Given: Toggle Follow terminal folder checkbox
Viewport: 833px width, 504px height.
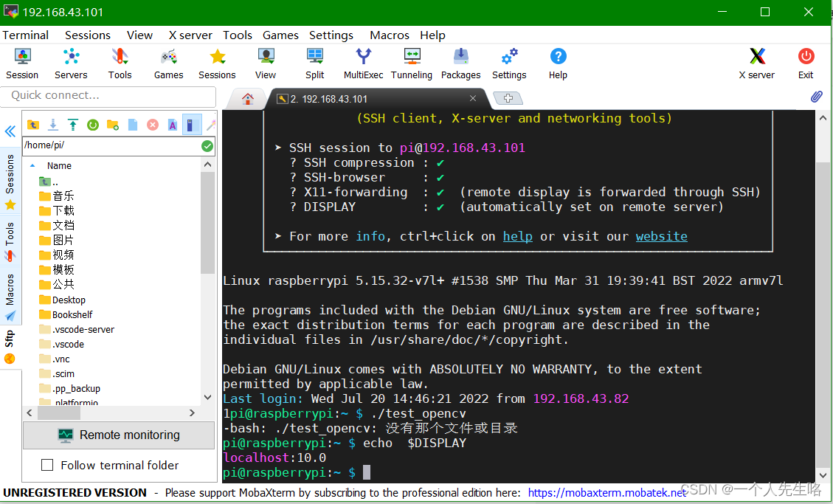Looking at the screenshot, I should [x=47, y=465].
